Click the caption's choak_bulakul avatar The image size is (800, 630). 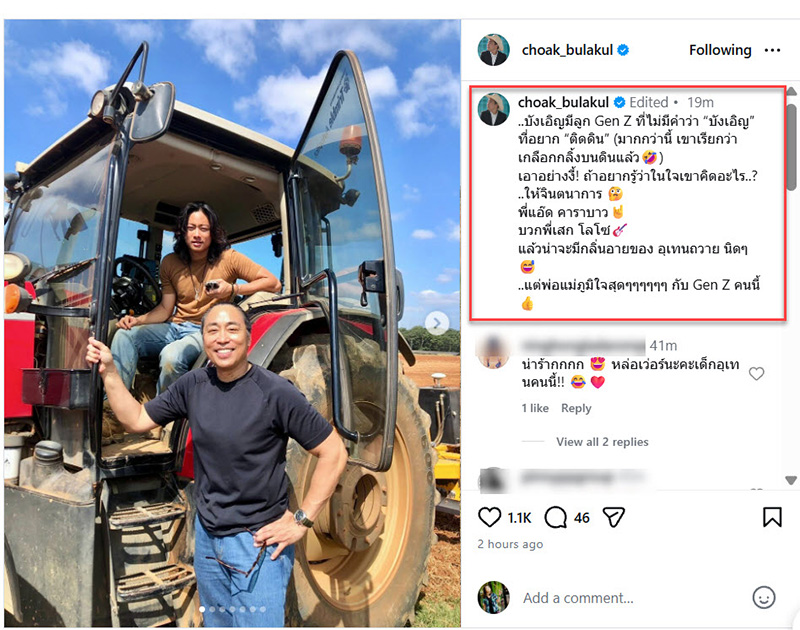493,109
